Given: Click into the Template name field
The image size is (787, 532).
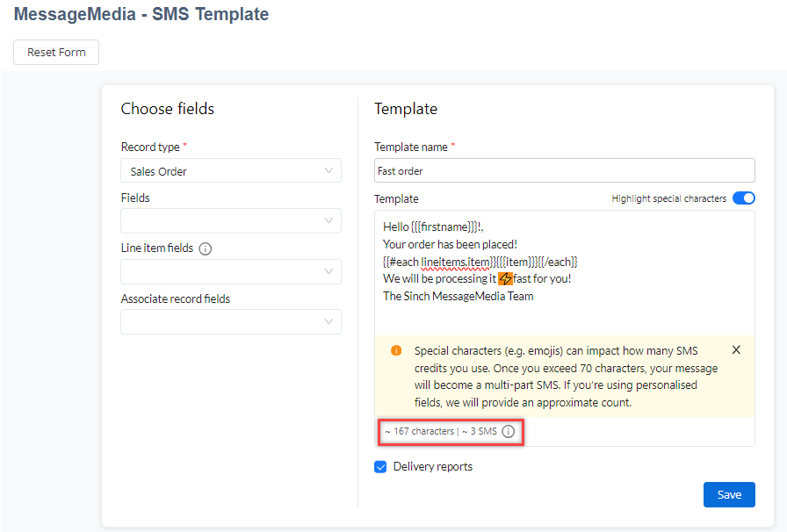Looking at the screenshot, I should tap(565, 170).
